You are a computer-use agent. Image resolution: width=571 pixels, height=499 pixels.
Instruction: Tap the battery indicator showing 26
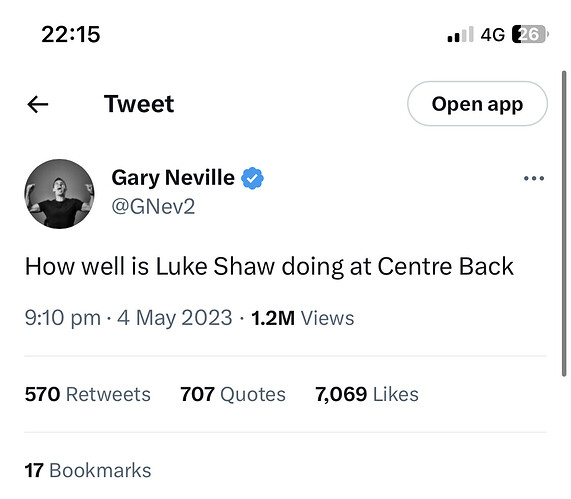530,34
